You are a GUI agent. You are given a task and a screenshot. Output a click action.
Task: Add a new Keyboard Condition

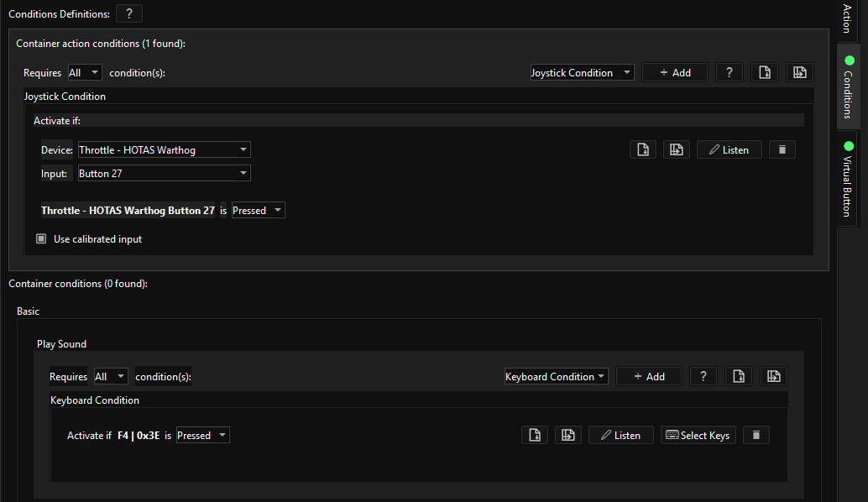[649, 376]
